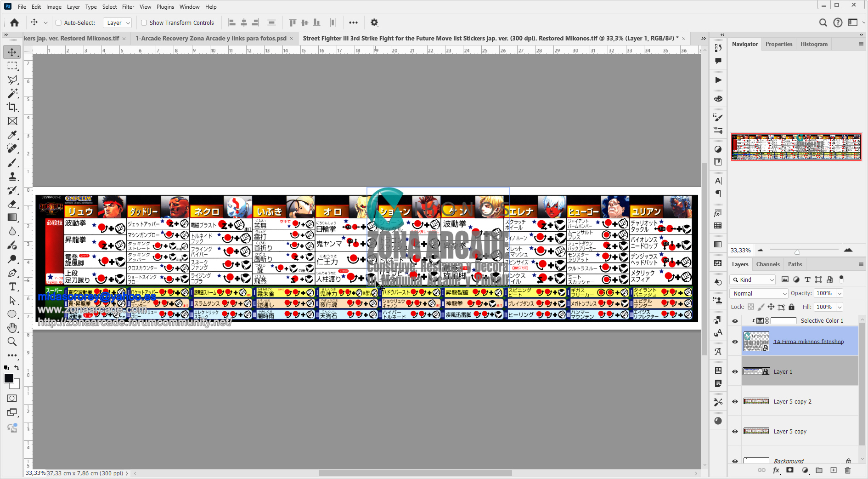This screenshot has width=868, height=479.
Task: Open the Normal blend mode dropdown
Action: click(x=759, y=293)
